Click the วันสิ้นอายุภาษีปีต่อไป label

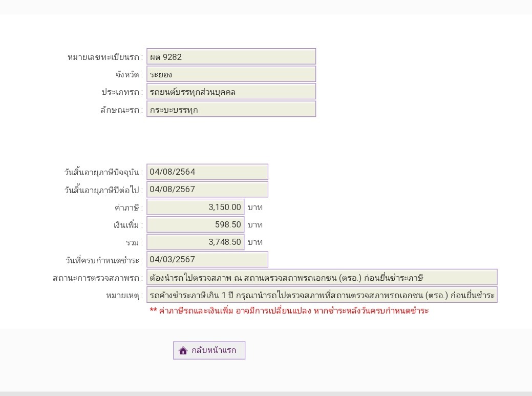(x=103, y=190)
